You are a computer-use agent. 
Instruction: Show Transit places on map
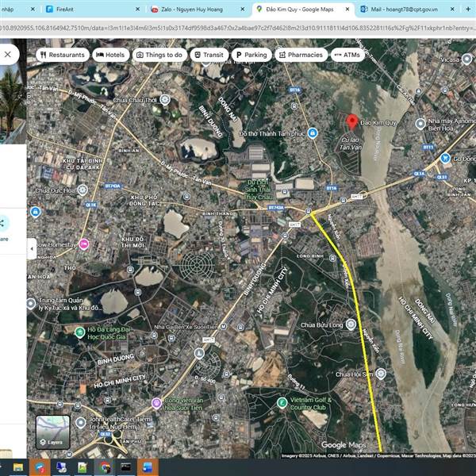209,55
